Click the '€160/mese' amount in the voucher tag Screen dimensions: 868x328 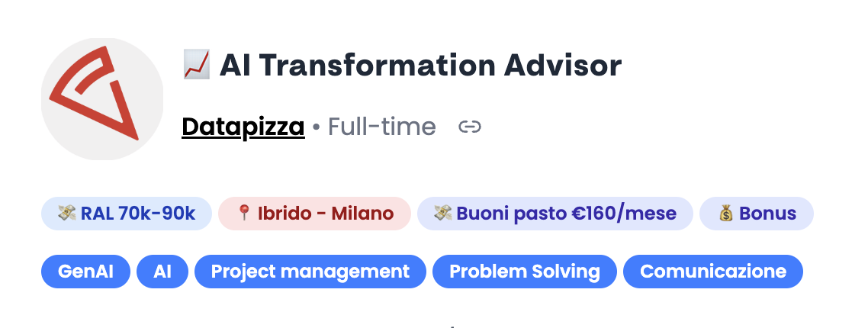click(624, 214)
